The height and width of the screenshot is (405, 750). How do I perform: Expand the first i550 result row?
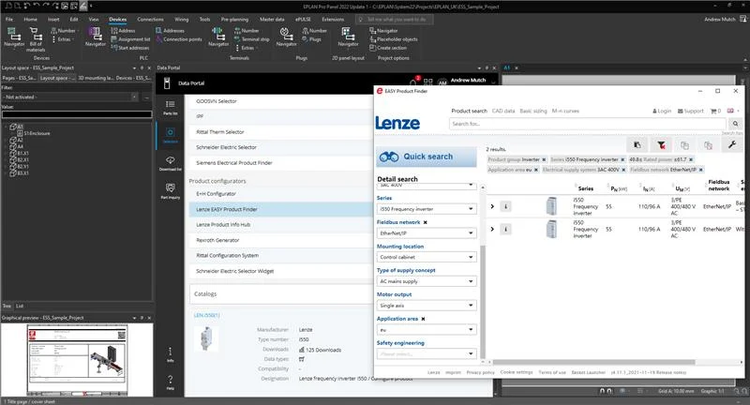tap(492, 207)
